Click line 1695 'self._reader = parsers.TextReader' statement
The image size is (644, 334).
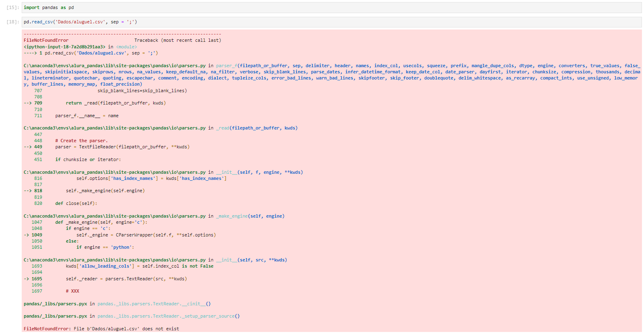(x=127, y=279)
